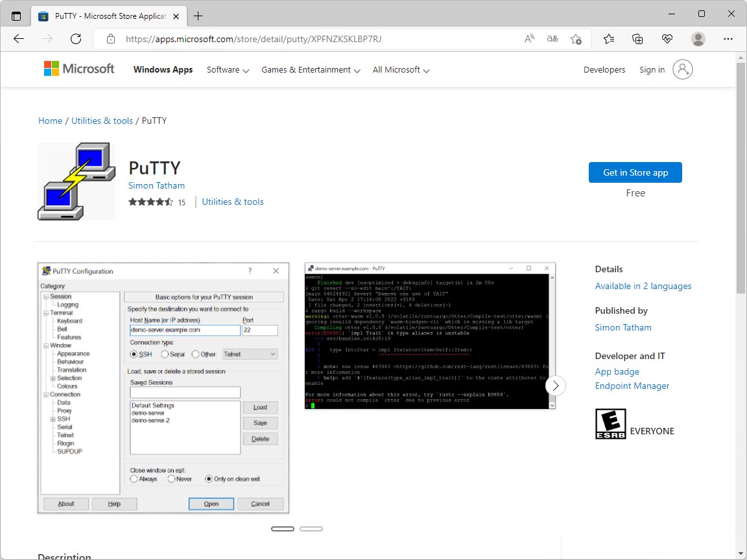Open the translate page icon
This screenshot has height=560, width=747.
click(552, 39)
